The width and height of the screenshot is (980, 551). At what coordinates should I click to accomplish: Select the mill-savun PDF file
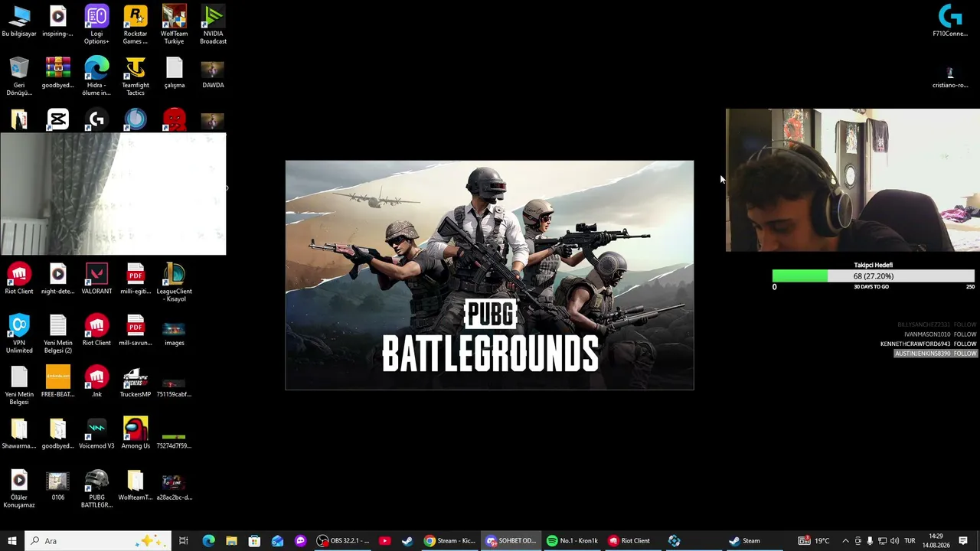[x=136, y=331]
